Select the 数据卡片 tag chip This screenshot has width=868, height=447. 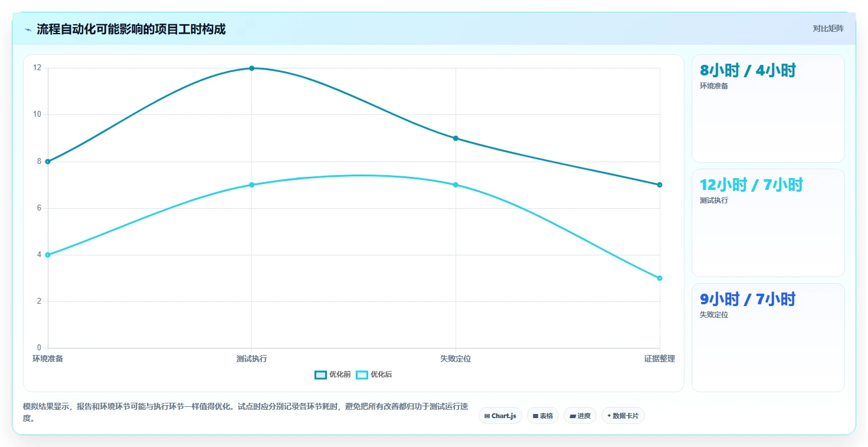(623, 416)
